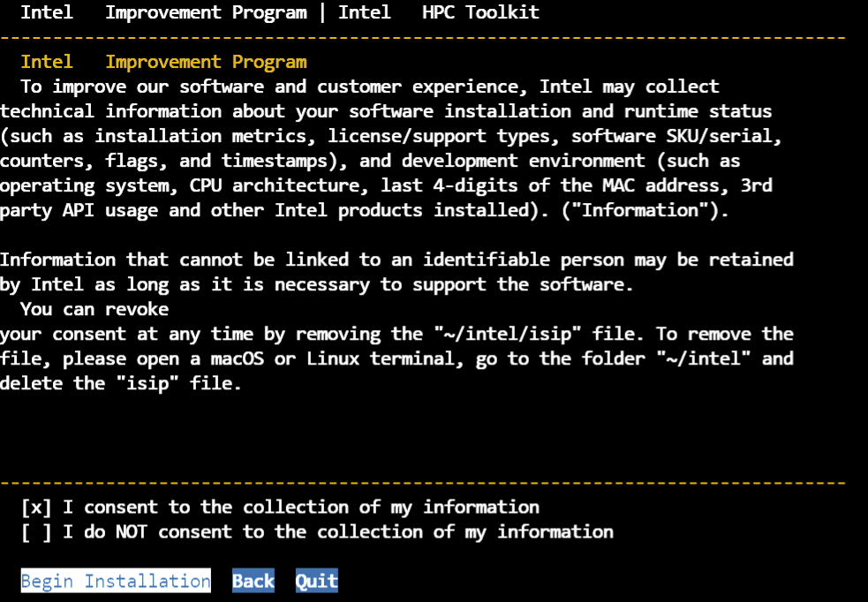Click the Quit button

point(316,580)
